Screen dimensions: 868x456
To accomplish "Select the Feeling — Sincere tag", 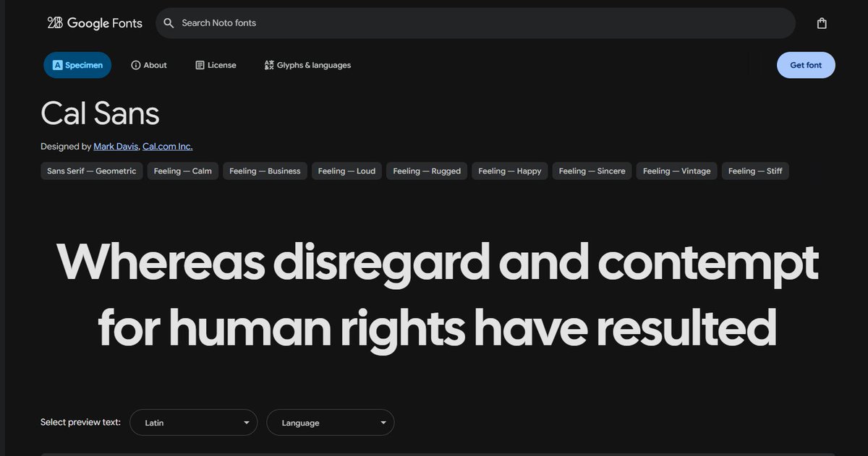I will tap(592, 171).
